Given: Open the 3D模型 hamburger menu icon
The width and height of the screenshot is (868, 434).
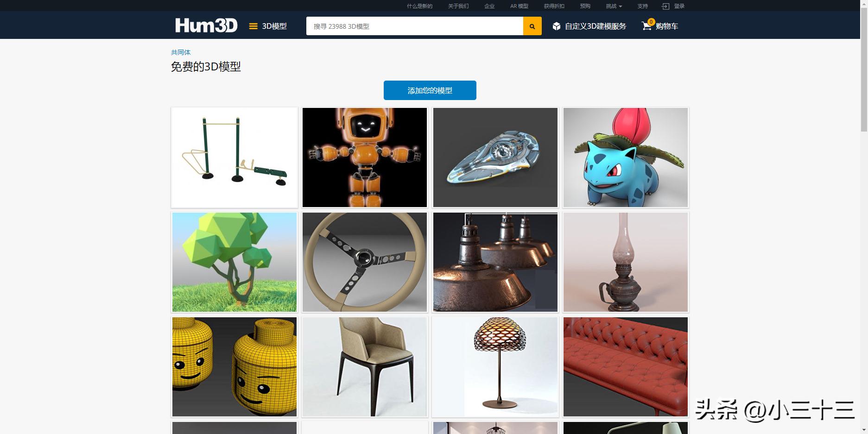Looking at the screenshot, I should [253, 26].
